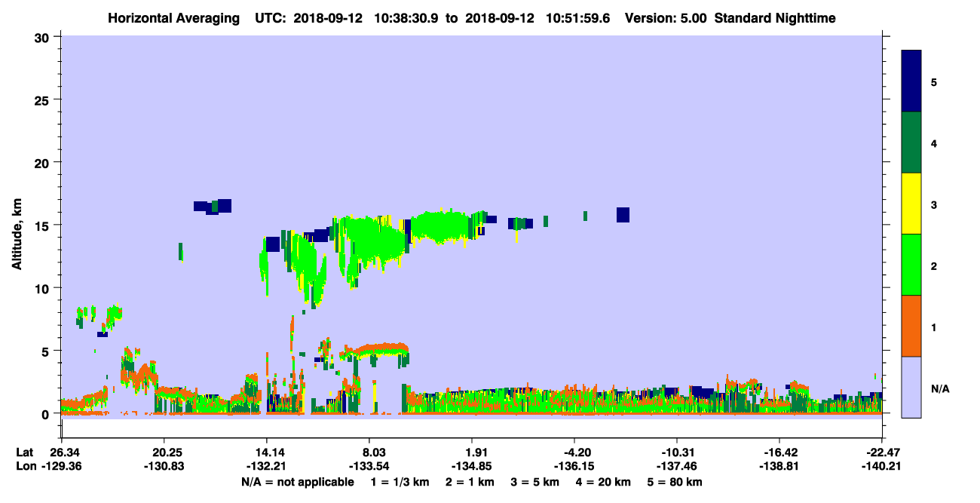This screenshot has width=980, height=503.
Task: Click the yellow colorbar segment labeled 3
Action: (912, 204)
